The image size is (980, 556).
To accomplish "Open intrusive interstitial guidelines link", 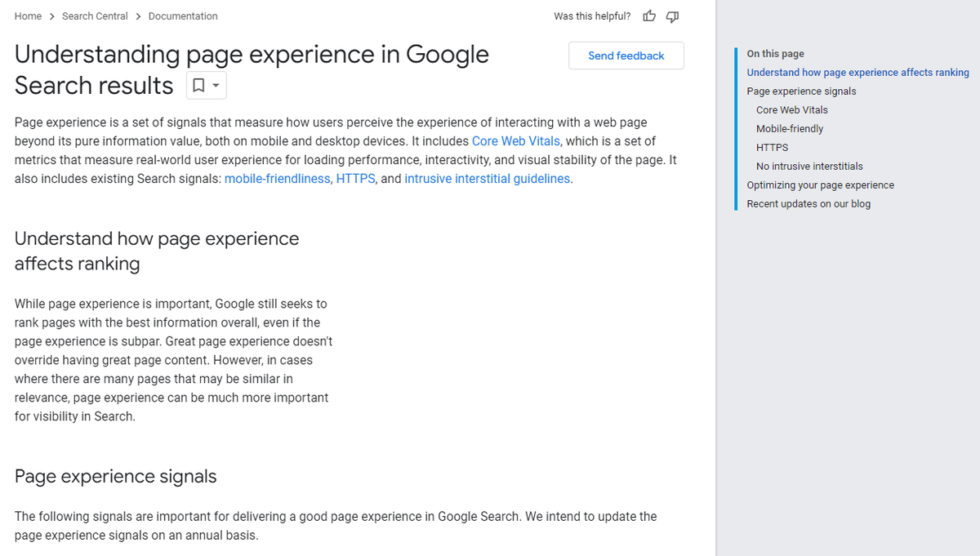I will click(x=488, y=179).
